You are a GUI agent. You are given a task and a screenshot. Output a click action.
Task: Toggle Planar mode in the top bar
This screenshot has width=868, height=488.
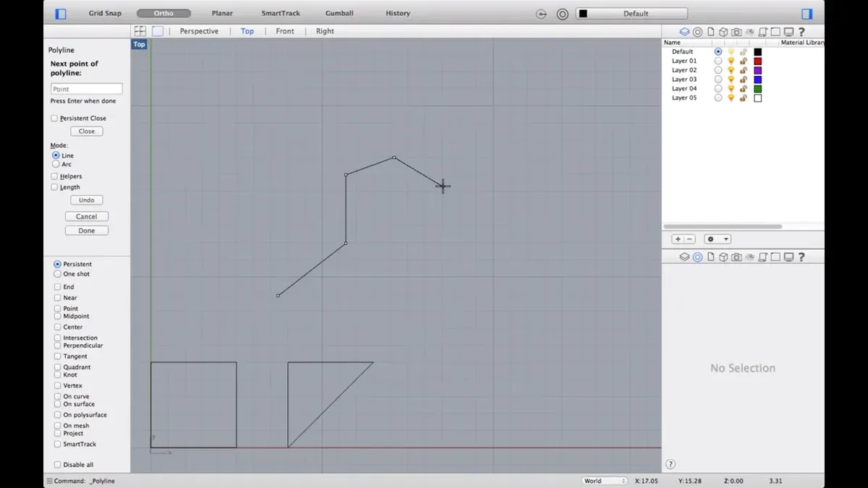click(222, 14)
